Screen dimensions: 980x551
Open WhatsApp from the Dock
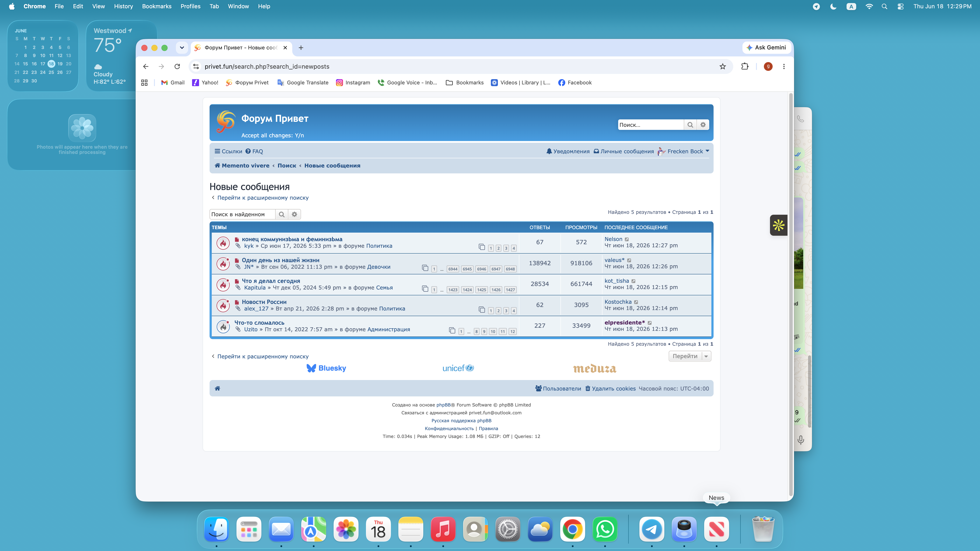pos(605,529)
